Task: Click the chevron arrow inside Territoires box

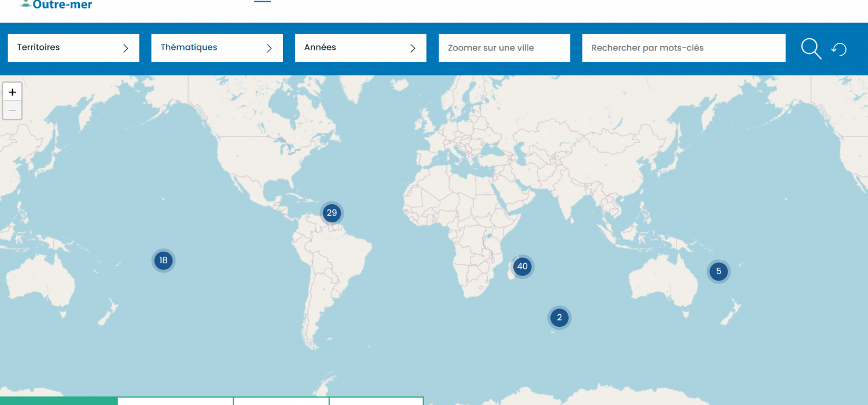Action: click(x=126, y=48)
